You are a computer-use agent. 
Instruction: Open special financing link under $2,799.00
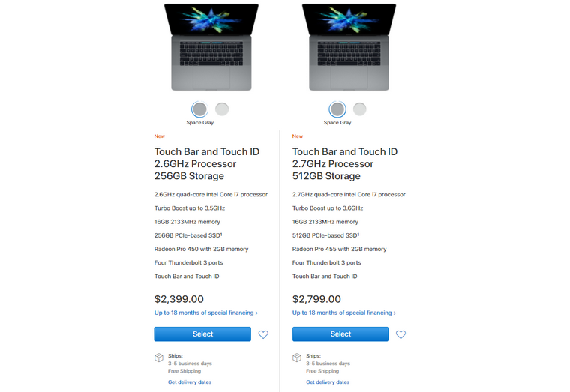pyautogui.click(x=344, y=313)
